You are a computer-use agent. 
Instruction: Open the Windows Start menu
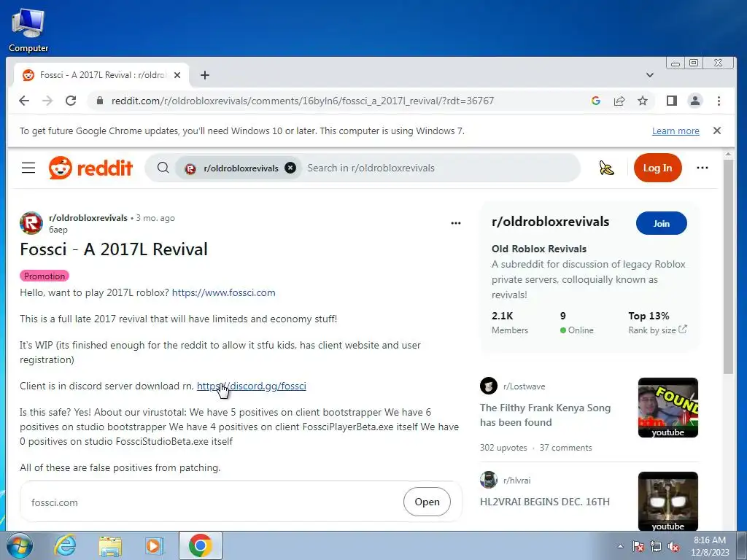point(19,545)
